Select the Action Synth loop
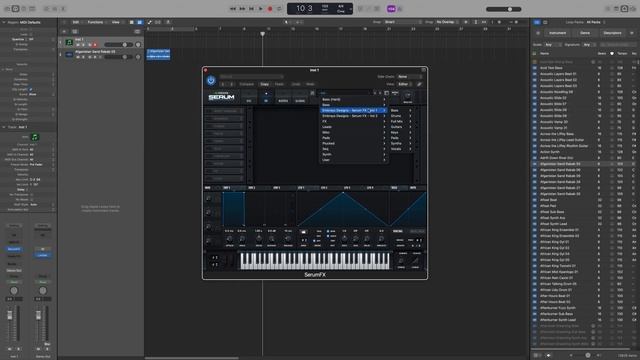The image size is (640, 360). [550, 152]
